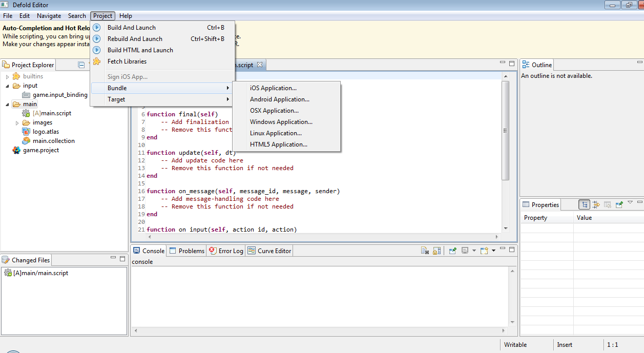
Task: Choose Windows Application bundle option
Action: (x=286, y=122)
